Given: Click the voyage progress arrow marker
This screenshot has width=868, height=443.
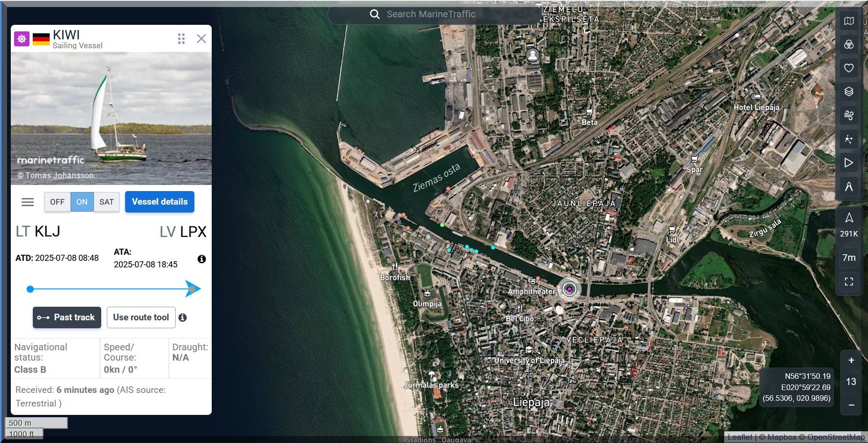Looking at the screenshot, I should (193, 289).
